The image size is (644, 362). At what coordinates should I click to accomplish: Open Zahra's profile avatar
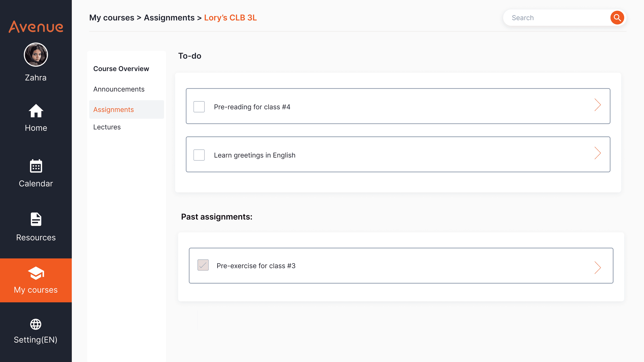36,55
